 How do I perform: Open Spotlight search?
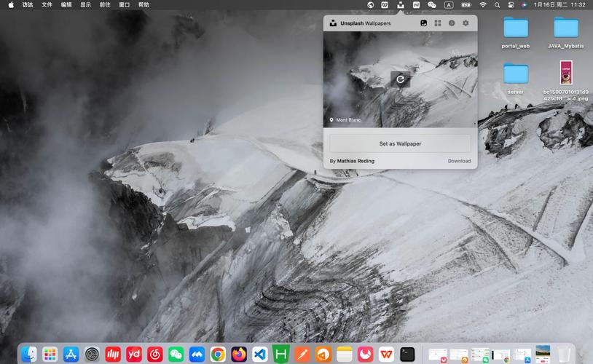[498, 5]
